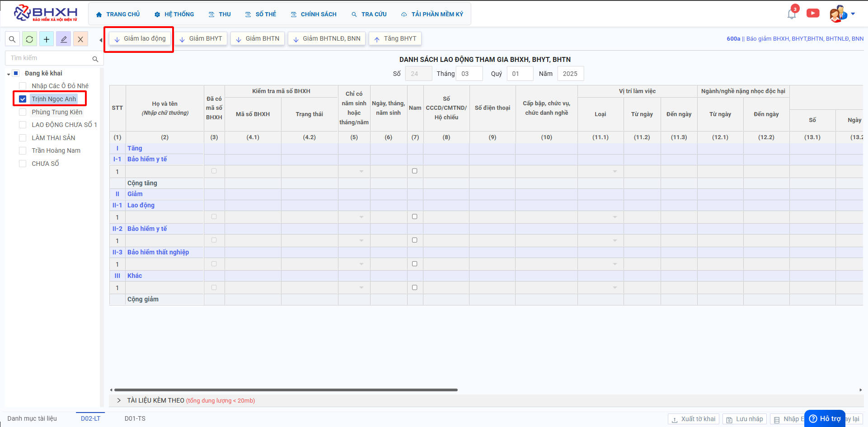Image resolution: width=868 pixels, height=427 pixels.
Task: Click the plus add-record icon
Action: coord(47,39)
